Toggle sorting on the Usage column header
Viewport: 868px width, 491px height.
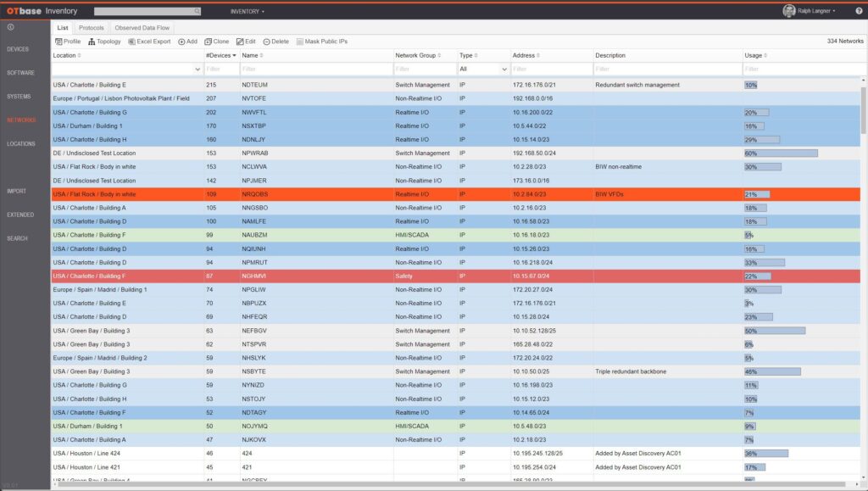tap(755, 55)
